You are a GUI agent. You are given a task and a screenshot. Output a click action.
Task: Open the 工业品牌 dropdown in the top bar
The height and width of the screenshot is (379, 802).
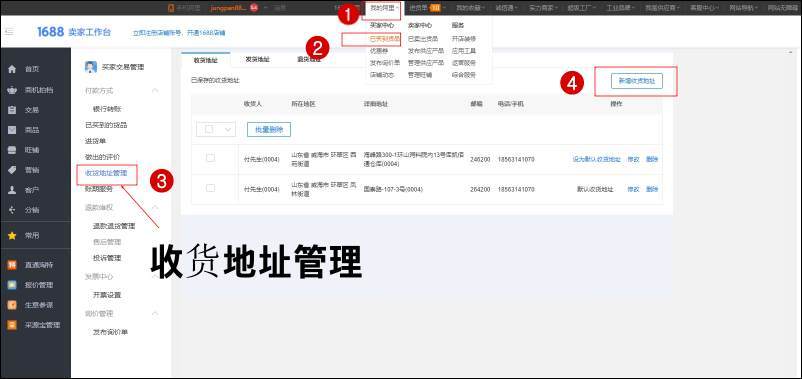[620, 8]
